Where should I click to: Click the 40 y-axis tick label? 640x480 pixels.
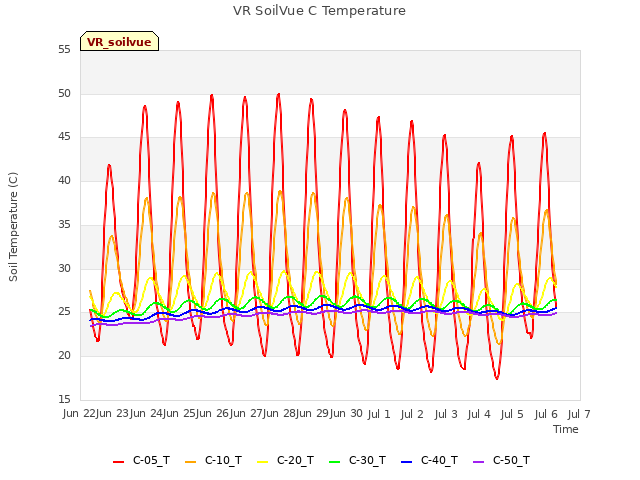[64, 180]
